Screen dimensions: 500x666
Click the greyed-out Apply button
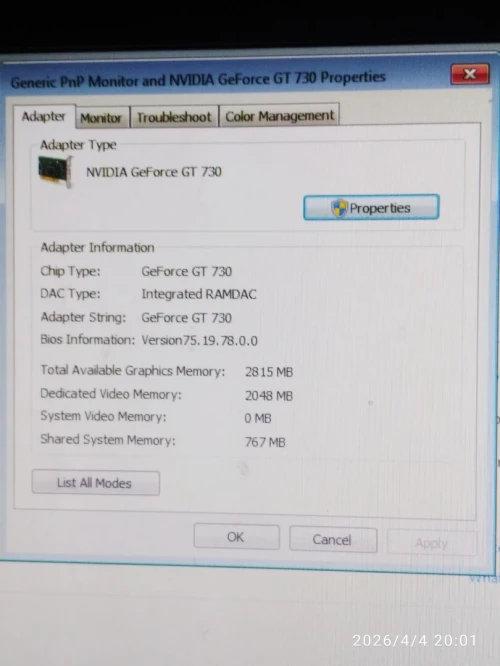tap(432, 543)
